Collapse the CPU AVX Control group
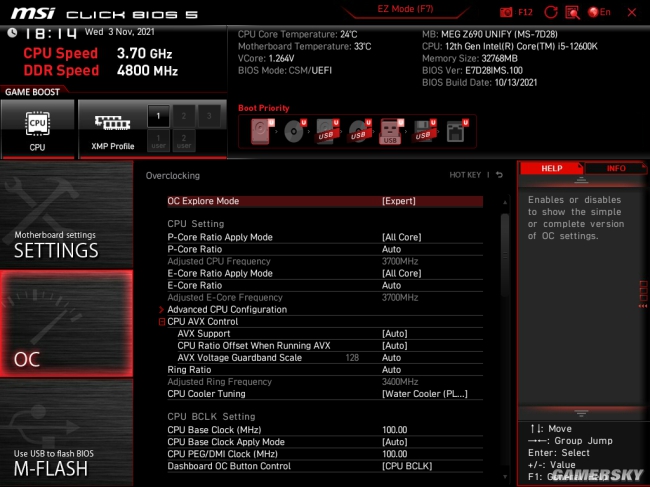 tap(162, 322)
